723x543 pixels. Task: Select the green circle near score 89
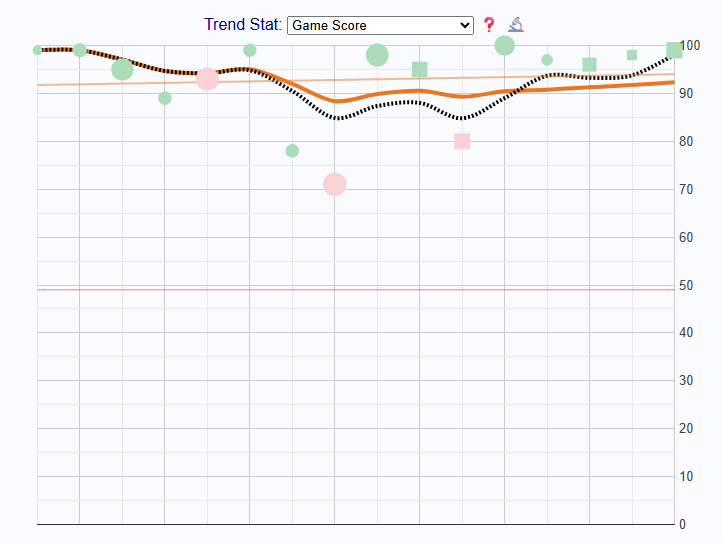(165, 98)
